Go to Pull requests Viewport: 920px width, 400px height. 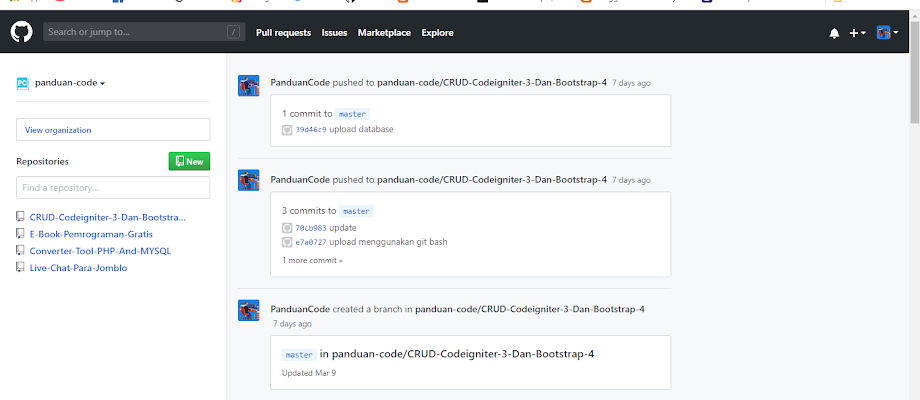click(x=283, y=33)
